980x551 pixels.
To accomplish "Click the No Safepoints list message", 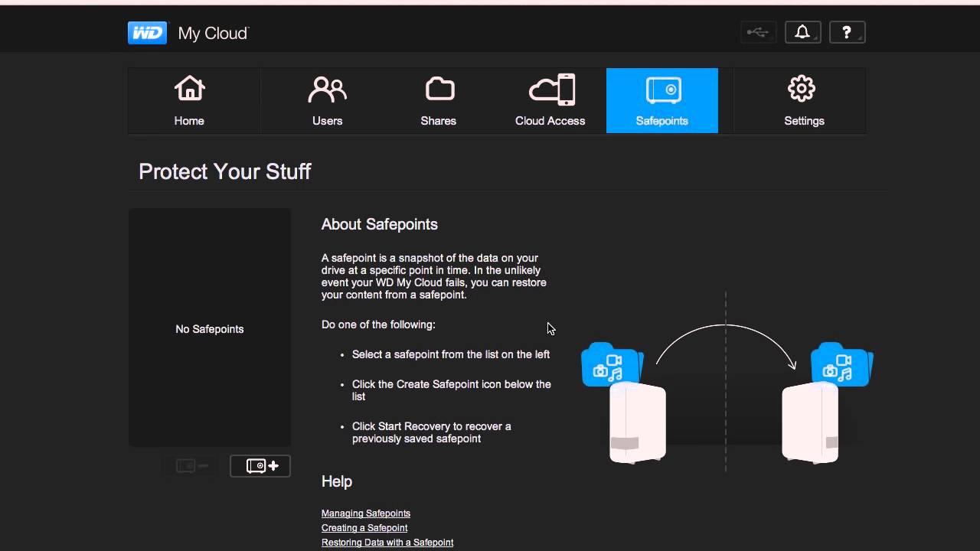I will coord(210,329).
